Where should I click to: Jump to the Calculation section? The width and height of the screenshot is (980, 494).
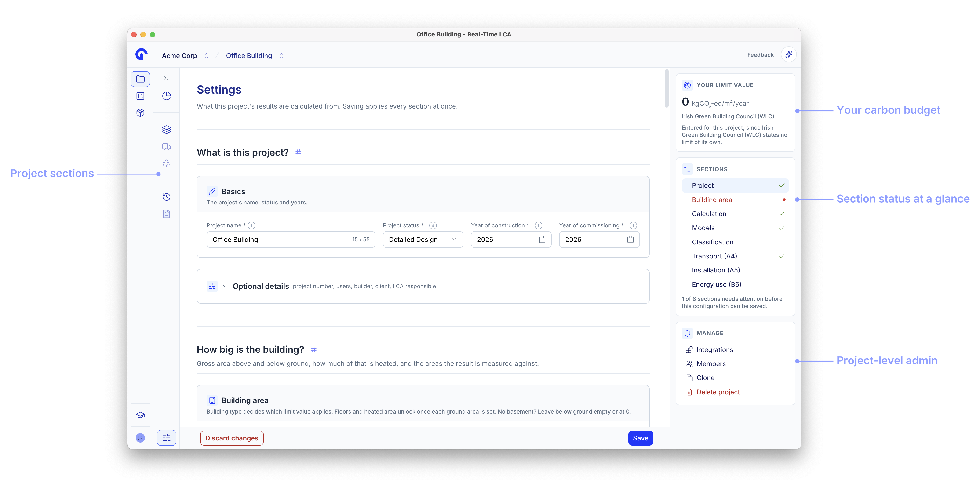735,214
